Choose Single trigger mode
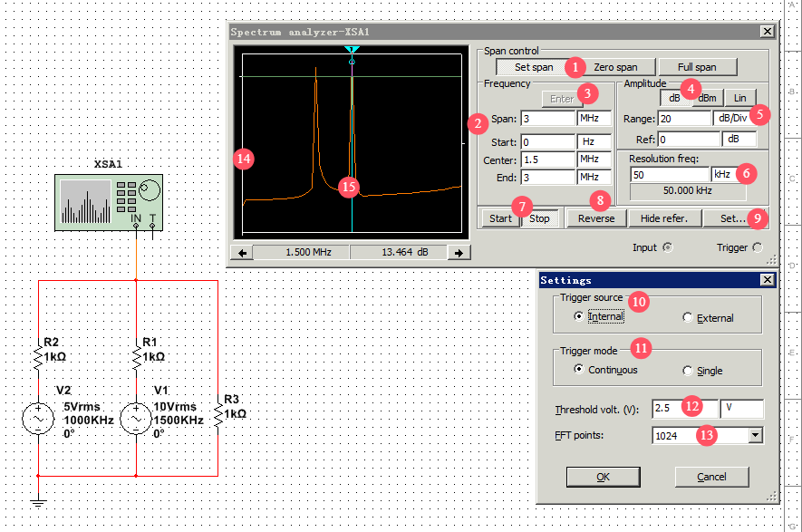 pyautogui.click(x=688, y=371)
